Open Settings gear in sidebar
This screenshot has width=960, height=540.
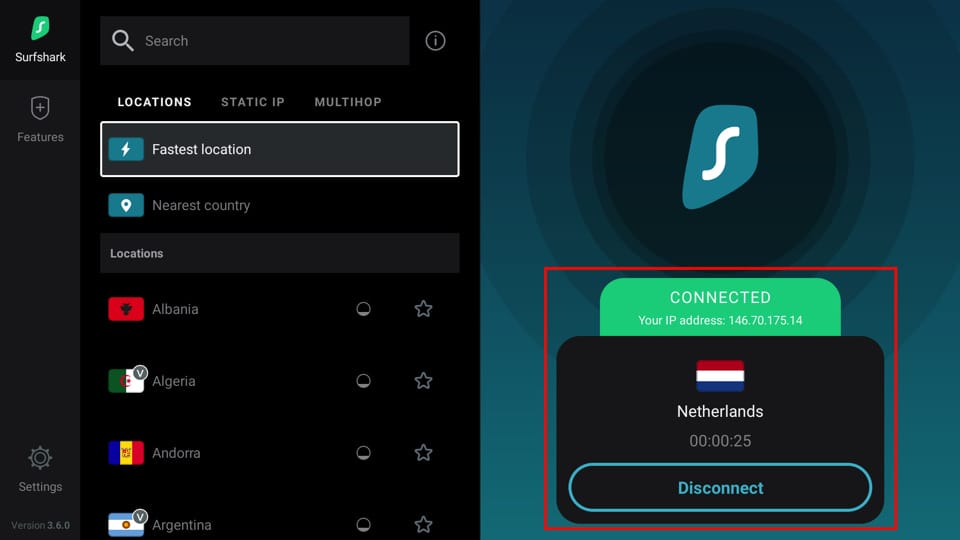click(x=40, y=458)
